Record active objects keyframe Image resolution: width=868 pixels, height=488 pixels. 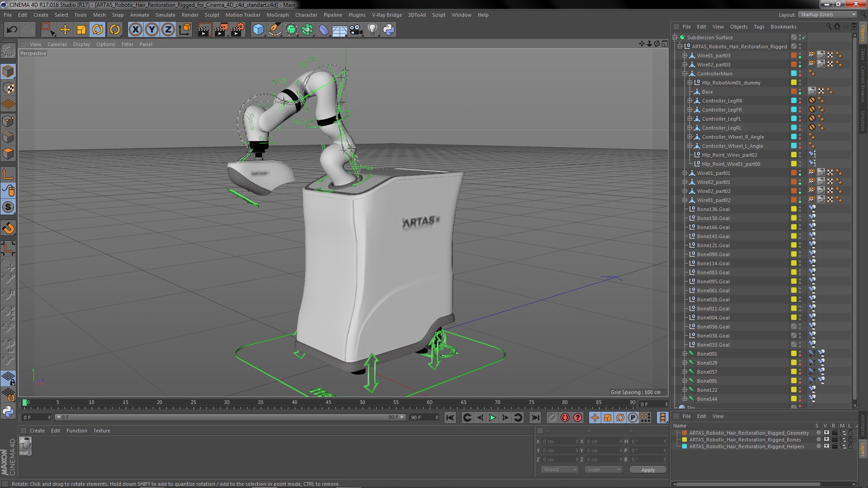(x=552, y=418)
